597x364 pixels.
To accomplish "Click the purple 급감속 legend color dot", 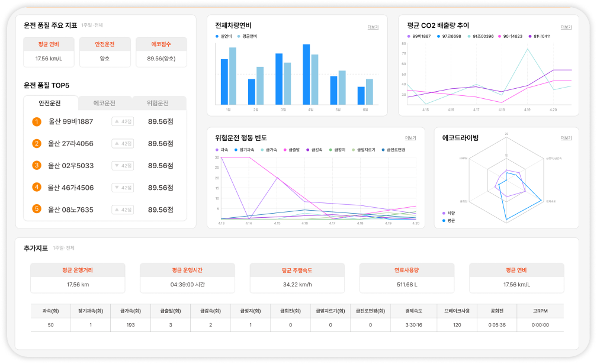I will click(308, 150).
